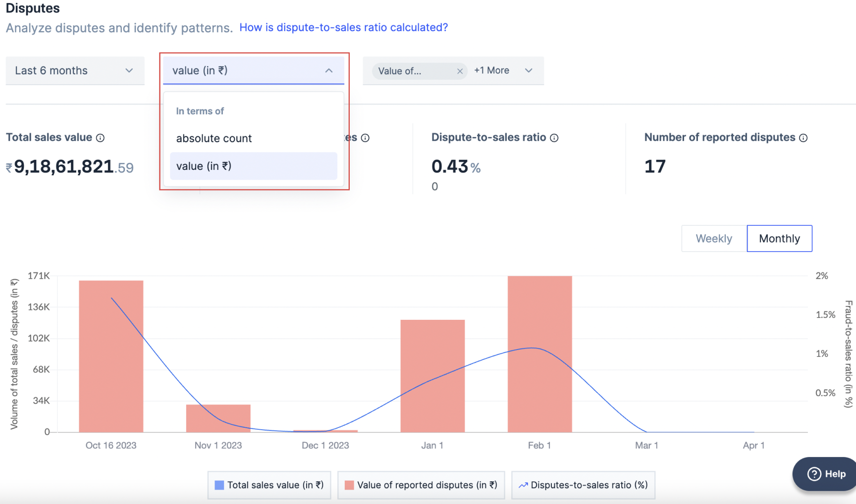The width and height of the screenshot is (856, 504).
Task: Click the Dec 1 2023 axis label
Action: [x=325, y=446]
